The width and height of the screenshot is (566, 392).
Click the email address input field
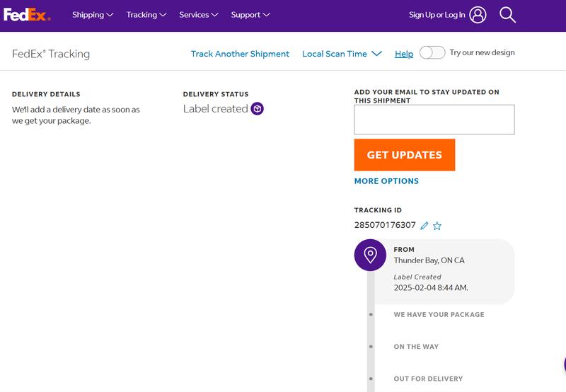tap(434, 120)
